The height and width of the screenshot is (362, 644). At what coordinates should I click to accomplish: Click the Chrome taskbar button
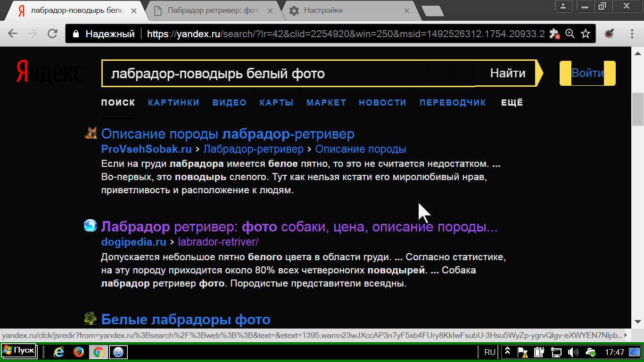point(98,352)
